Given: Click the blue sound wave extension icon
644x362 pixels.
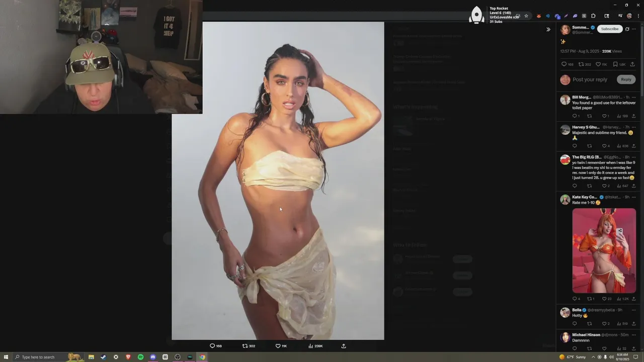Looking at the screenshot, I should (x=548, y=16).
